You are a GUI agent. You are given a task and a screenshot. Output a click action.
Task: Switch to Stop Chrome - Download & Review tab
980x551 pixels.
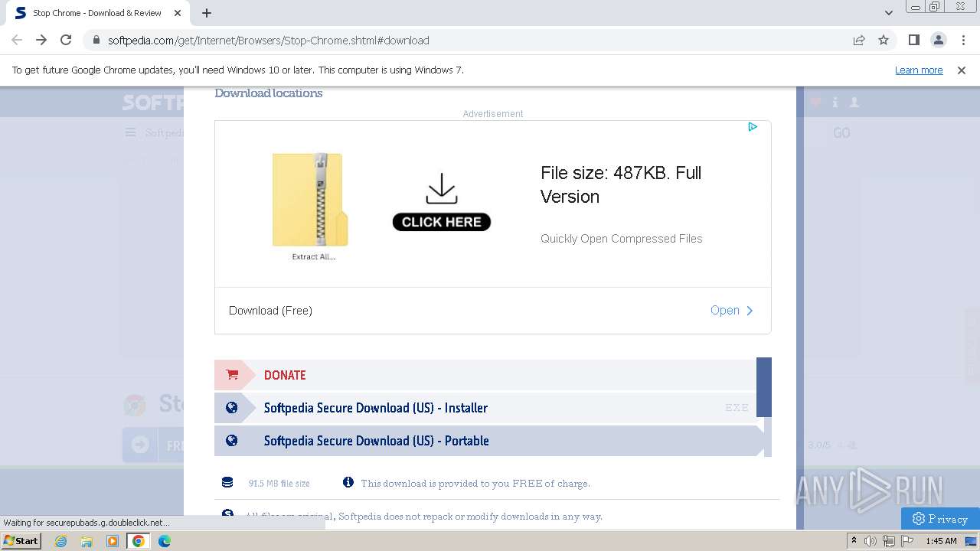(x=97, y=13)
